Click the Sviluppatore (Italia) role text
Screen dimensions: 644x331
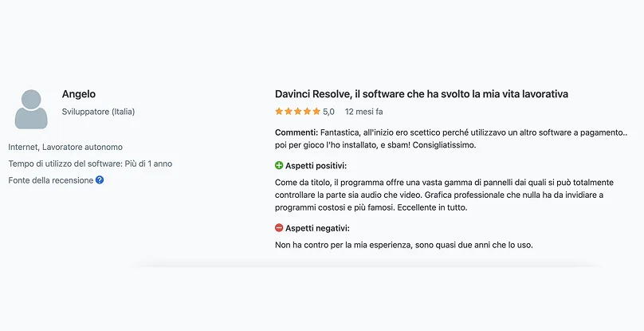coord(98,112)
